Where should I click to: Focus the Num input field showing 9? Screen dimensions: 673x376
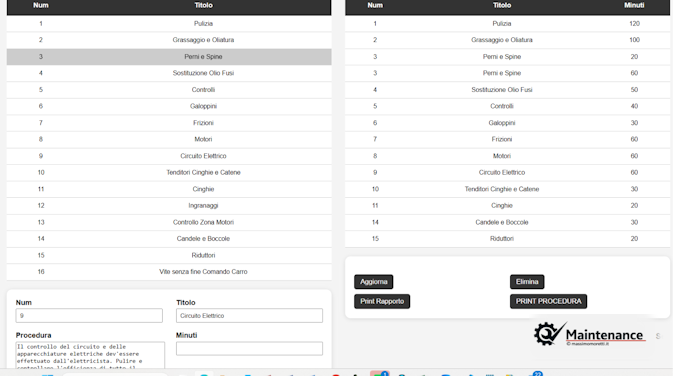pos(89,315)
